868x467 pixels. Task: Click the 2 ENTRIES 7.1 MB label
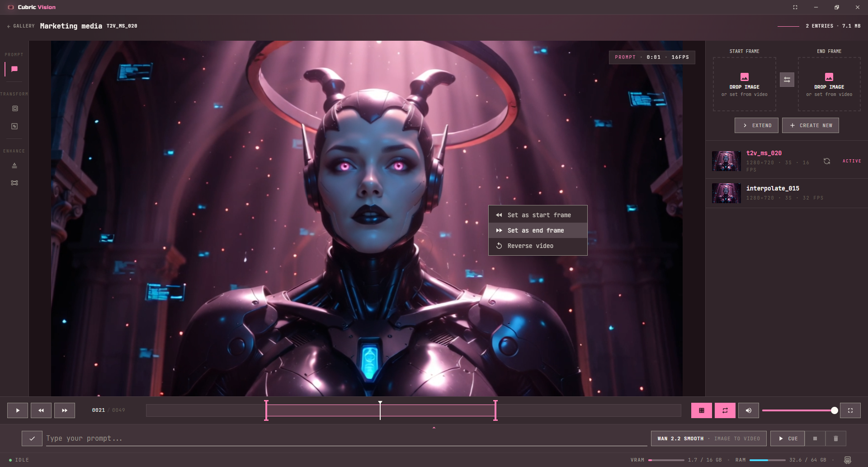[x=833, y=26]
